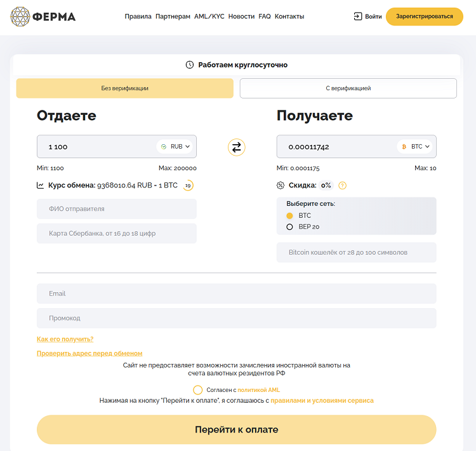Open the 'Проверить адрес перед обменом' link

point(89,353)
